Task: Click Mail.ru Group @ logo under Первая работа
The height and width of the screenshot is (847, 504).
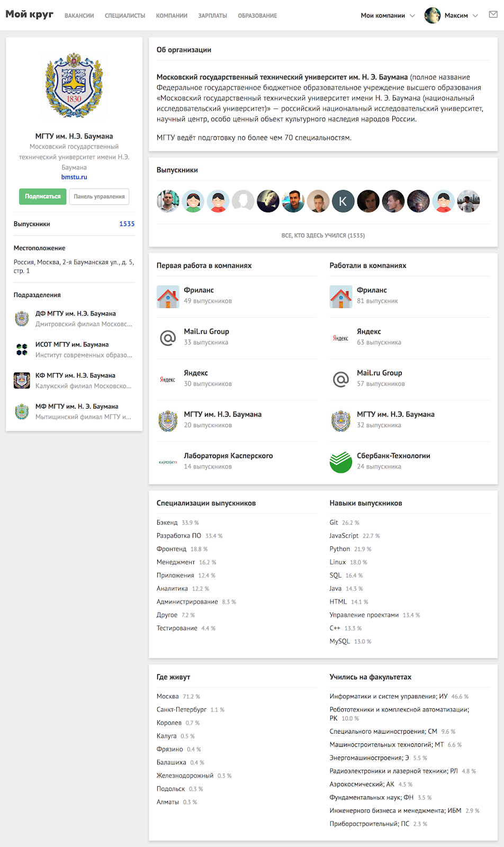Action: tap(168, 337)
